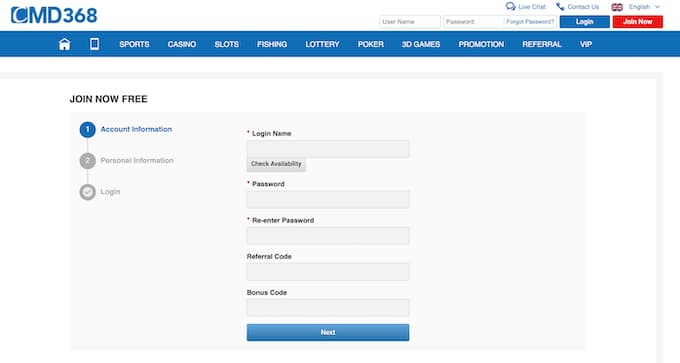Expand the English language dropdown arrow
The image size is (680, 363).
click(x=657, y=7)
